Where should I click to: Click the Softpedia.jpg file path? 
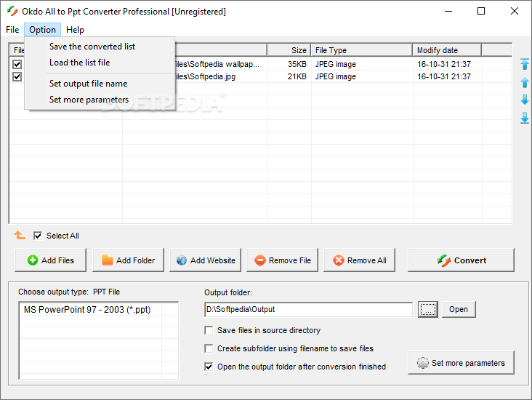pos(205,77)
